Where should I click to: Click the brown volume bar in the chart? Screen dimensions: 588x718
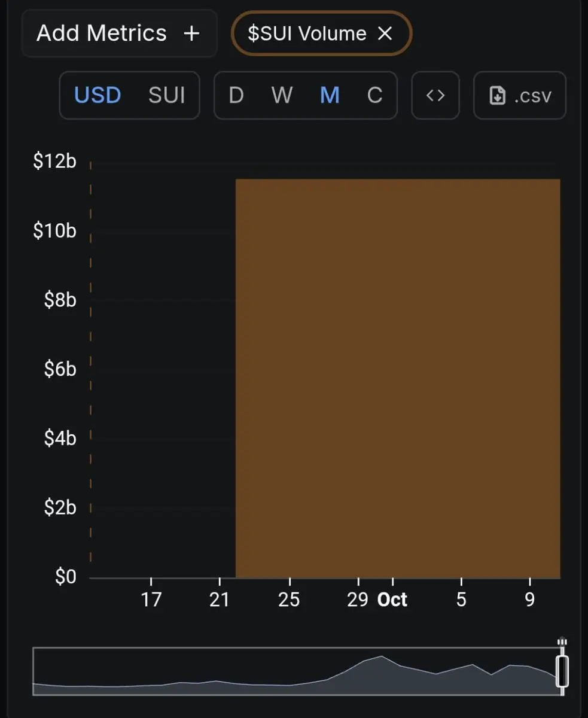pos(398,378)
